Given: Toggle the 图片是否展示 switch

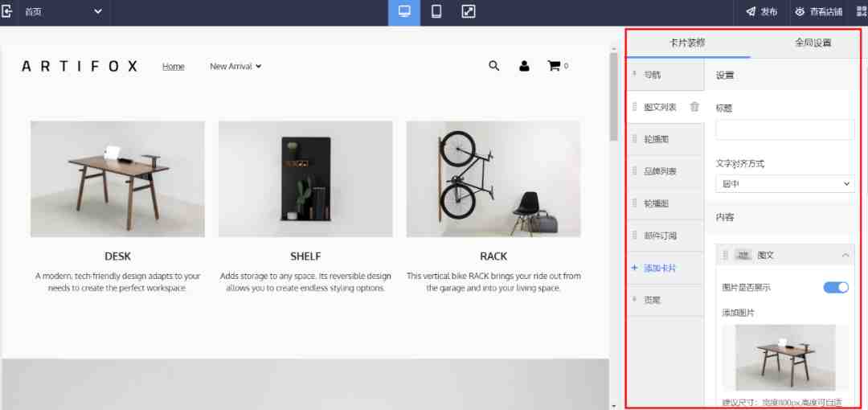Looking at the screenshot, I should tap(836, 287).
